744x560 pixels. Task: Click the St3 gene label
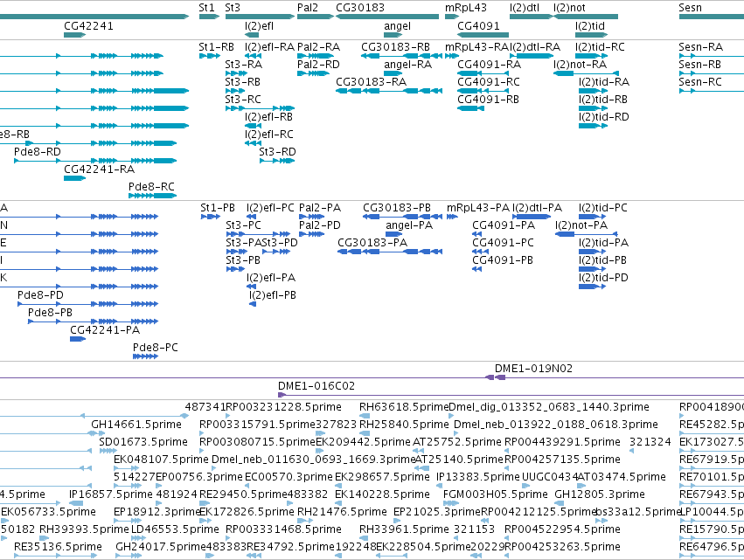point(233,8)
